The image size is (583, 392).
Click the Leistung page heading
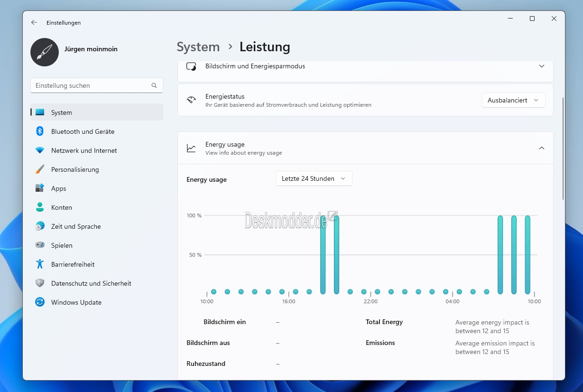tap(265, 47)
